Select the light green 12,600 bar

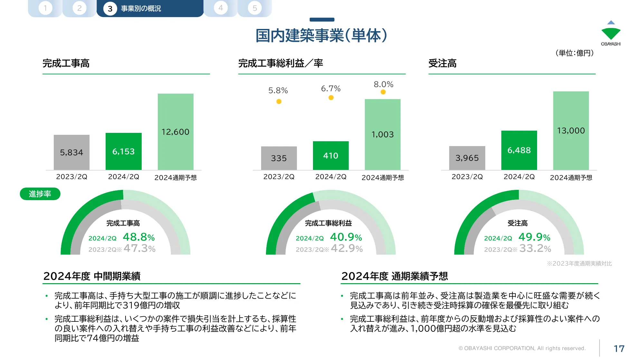(175, 132)
